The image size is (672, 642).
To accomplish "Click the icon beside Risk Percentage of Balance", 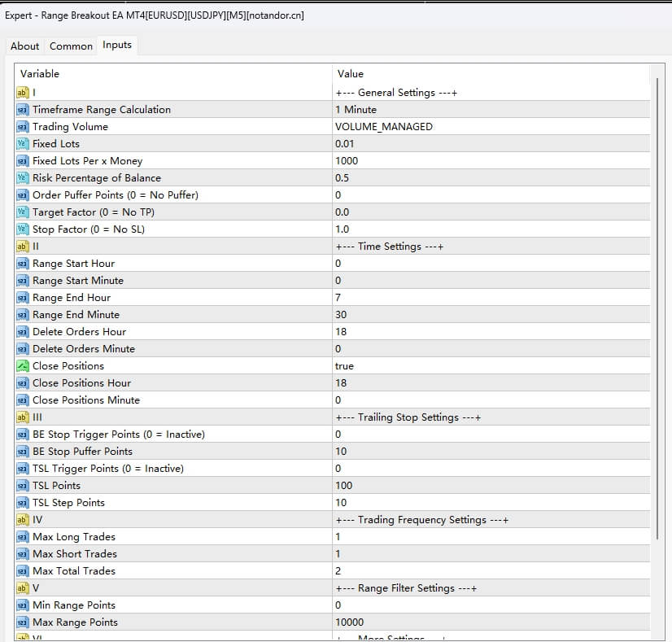I will (22, 178).
